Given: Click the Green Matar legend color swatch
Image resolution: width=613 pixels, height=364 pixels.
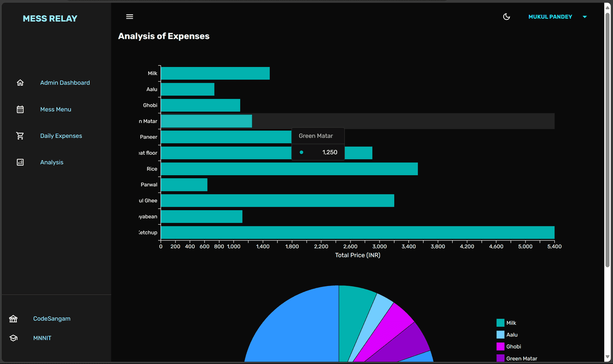Looking at the screenshot, I should point(501,358).
